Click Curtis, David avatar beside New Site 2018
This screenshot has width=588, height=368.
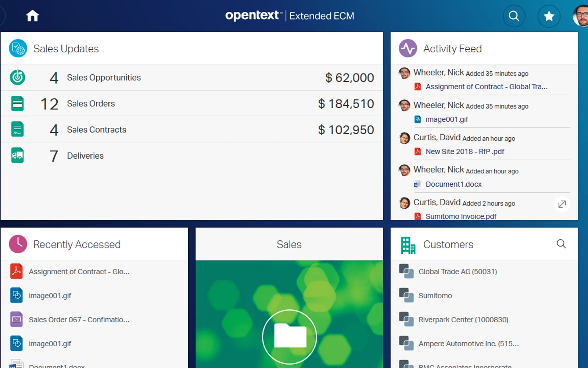(x=404, y=138)
